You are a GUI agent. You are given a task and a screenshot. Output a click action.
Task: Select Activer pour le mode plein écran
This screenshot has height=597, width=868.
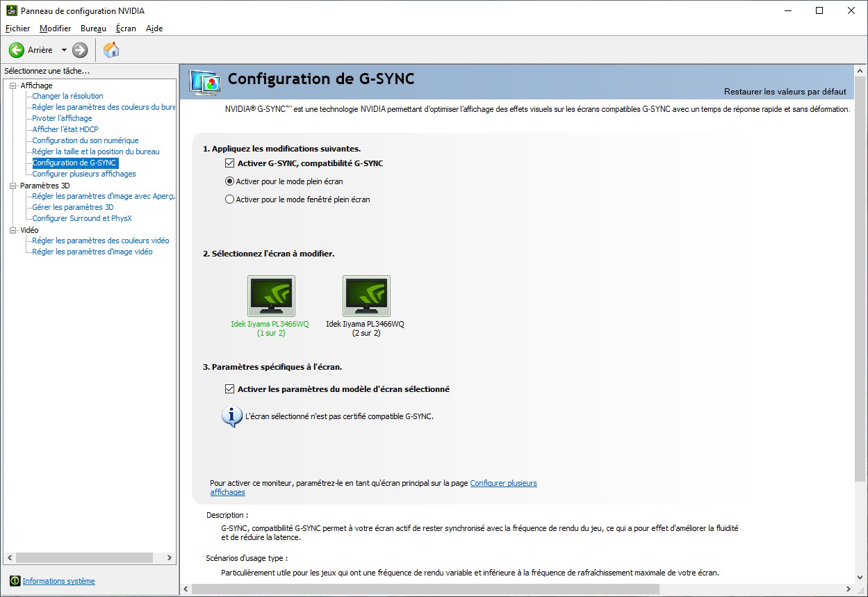click(x=230, y=181)
